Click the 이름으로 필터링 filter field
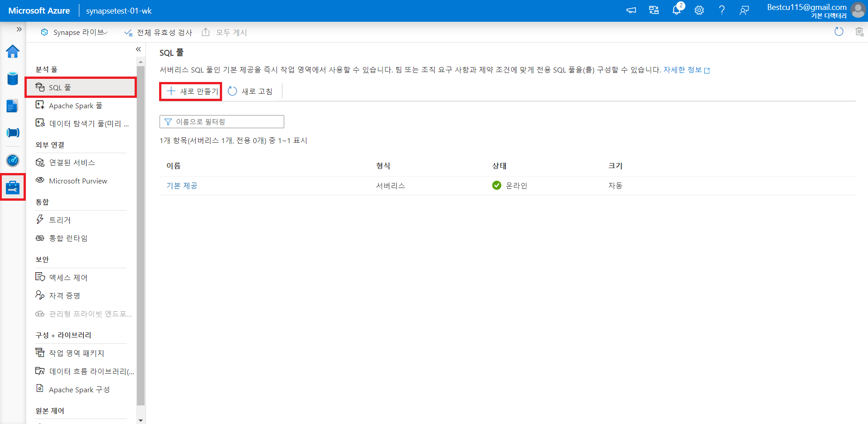The width and height of the screenshot is (868, 424). pos(222,122)
